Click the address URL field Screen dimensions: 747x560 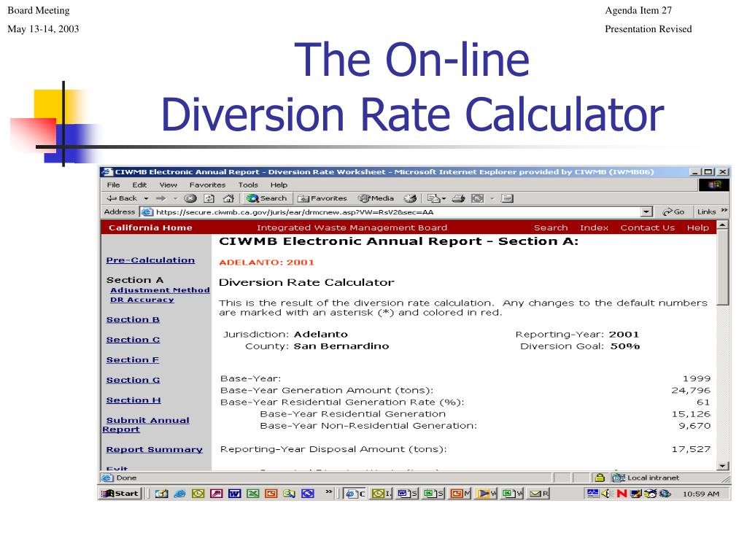398,212
